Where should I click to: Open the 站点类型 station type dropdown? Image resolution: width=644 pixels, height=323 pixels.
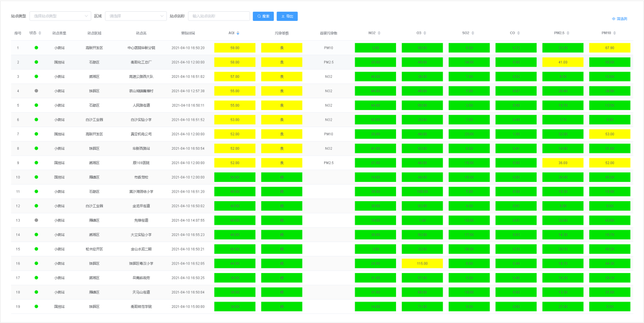[x=60, y=16]
